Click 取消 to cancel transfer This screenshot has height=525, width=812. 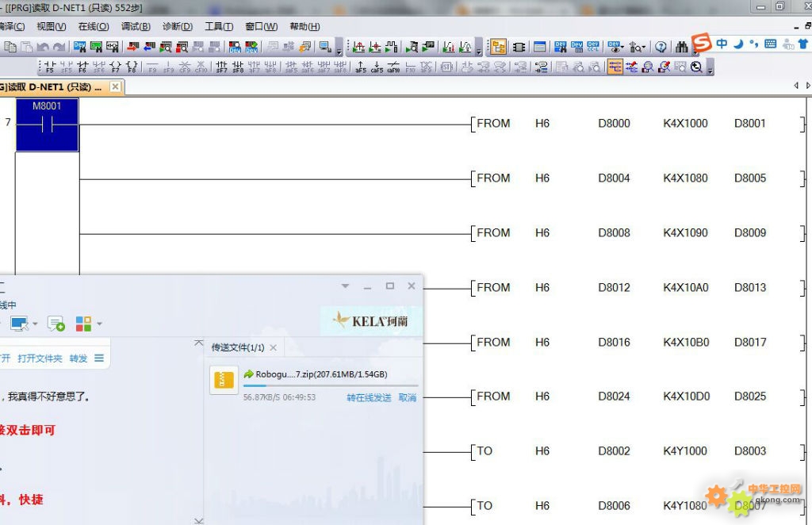point(408,397)
